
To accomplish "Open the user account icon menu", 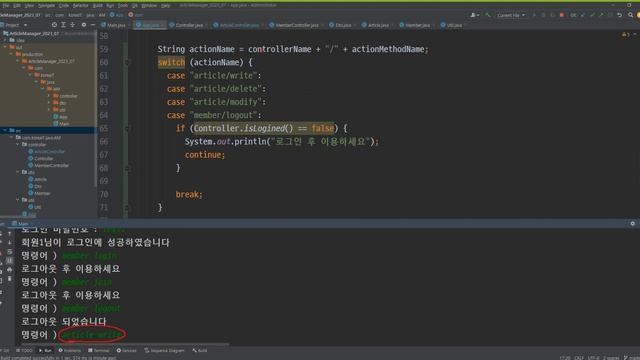I will click(474, 15).
